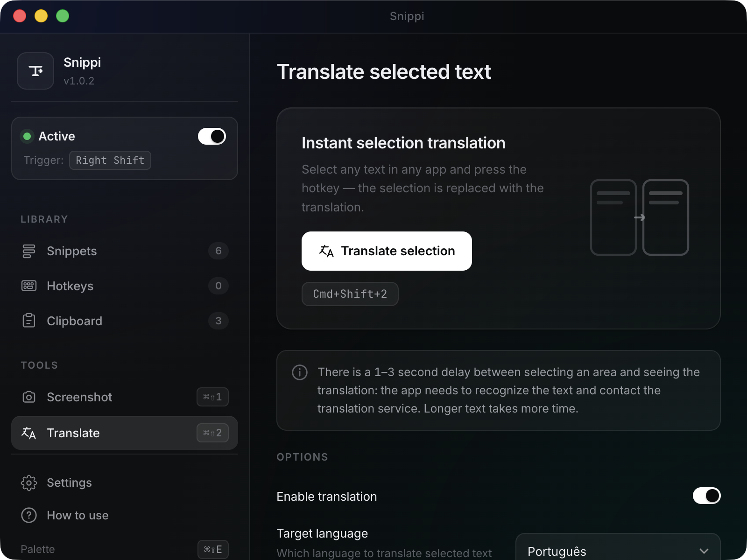The width and height of the screenshot is (747, 560).
Task: Click the Hotkeys count badge 0
Action: pos(218,286)
